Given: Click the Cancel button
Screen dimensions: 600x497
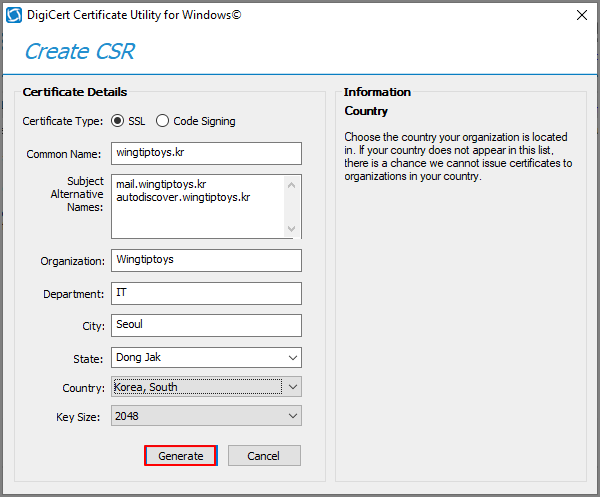Looking at the screenshot, I should pos(264,456).
